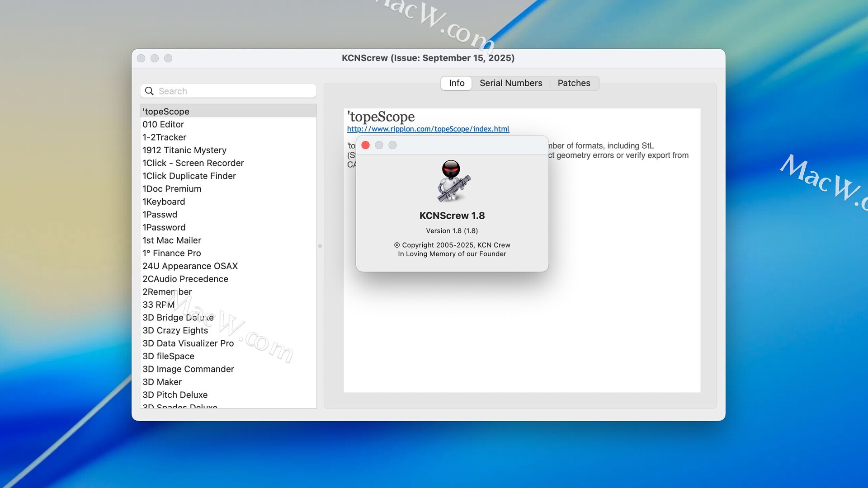
Task: Click the split view divider handle
Action: point(320,246)
